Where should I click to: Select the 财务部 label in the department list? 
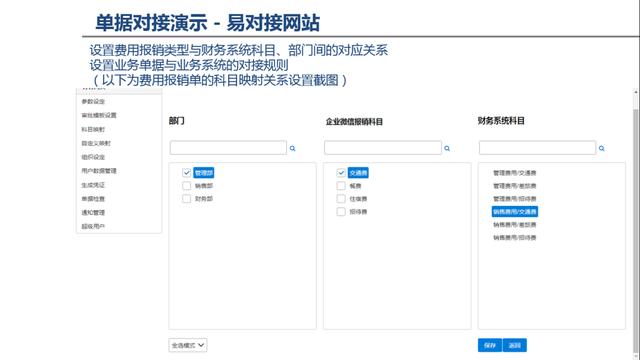pyautogui.click(x=204, y=199)
